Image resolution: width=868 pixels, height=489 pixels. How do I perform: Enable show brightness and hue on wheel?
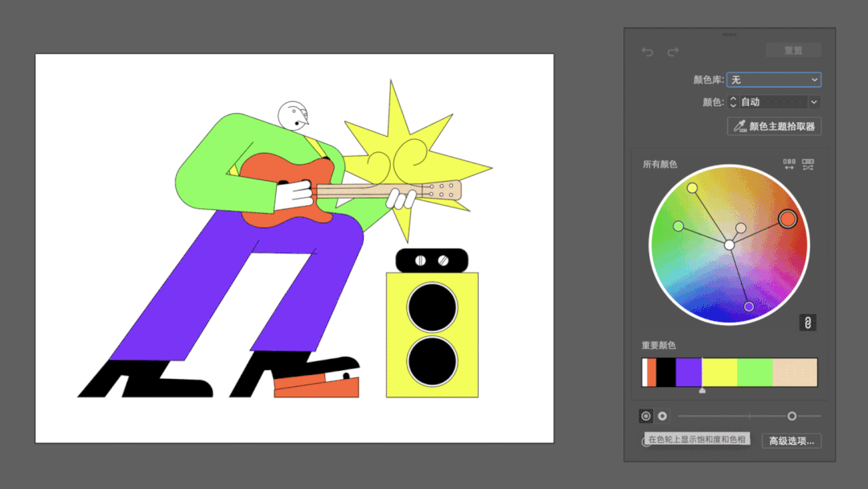coord(662,416)
